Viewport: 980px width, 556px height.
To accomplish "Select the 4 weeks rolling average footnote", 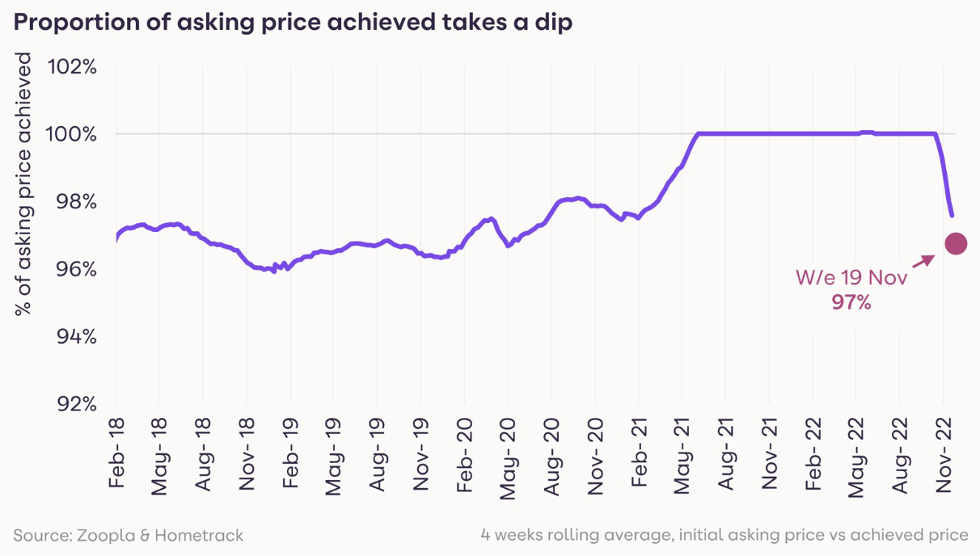I will 724,535.
